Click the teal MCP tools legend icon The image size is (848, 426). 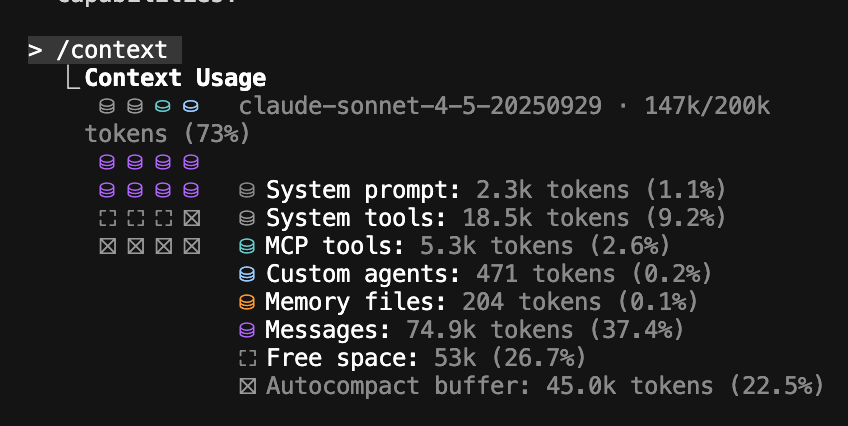tap(247, 246)
